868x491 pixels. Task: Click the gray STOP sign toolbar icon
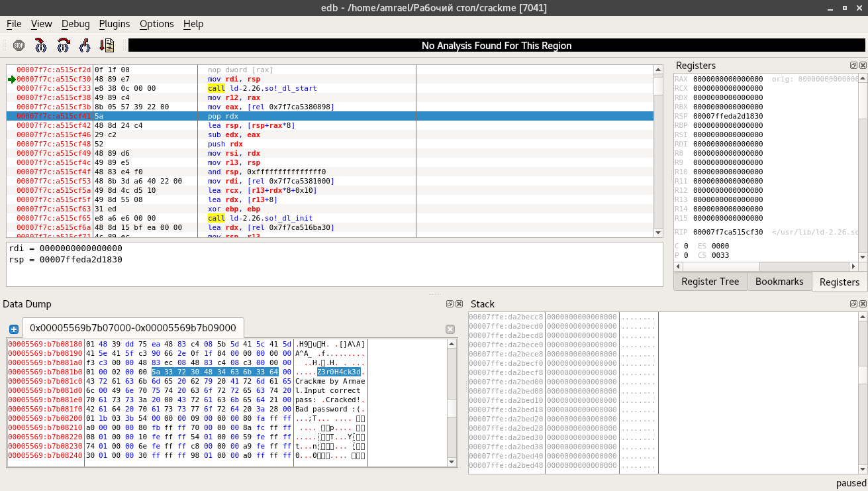tap(19, 46)
